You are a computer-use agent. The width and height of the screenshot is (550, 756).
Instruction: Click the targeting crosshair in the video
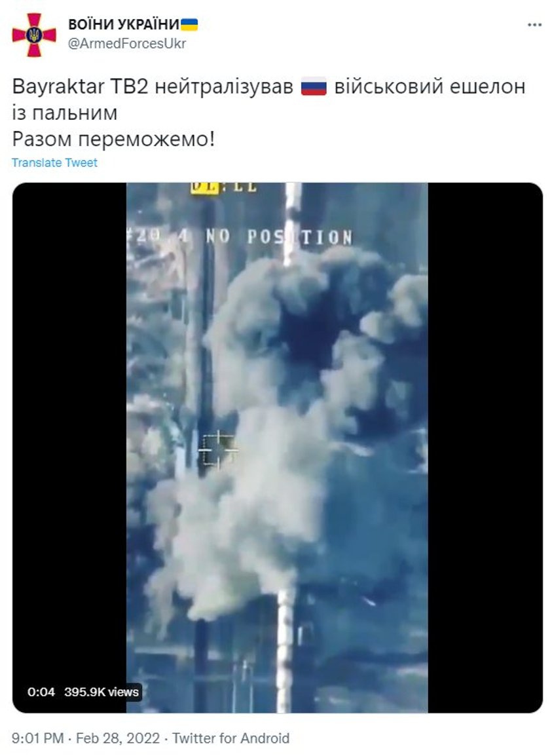(x=217, y=449)
